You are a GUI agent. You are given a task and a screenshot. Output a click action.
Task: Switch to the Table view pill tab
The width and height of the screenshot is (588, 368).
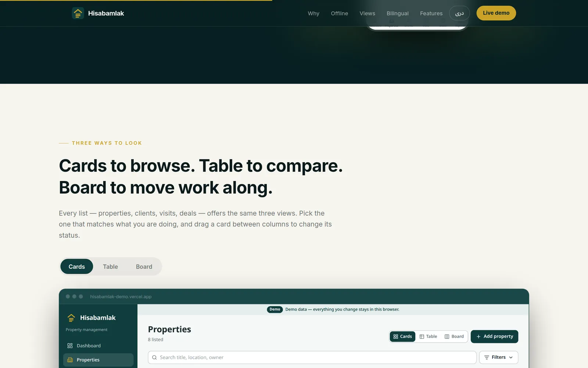click(110, 266)
